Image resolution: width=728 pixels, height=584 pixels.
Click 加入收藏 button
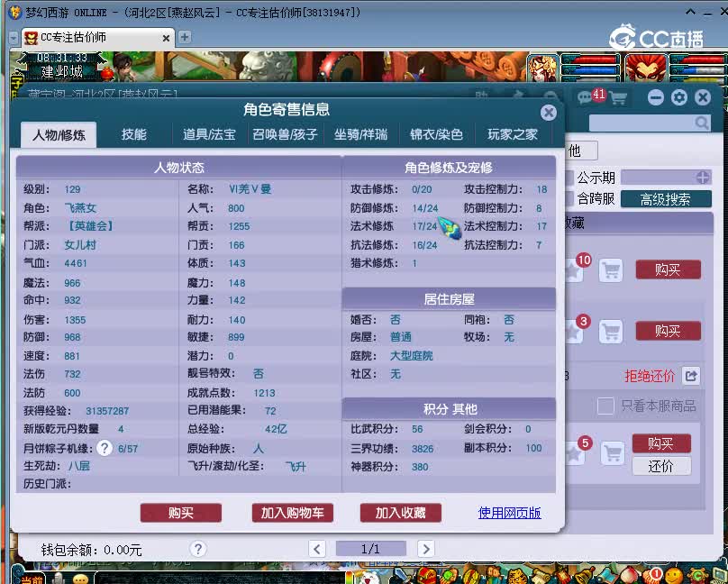click(401, 513)
